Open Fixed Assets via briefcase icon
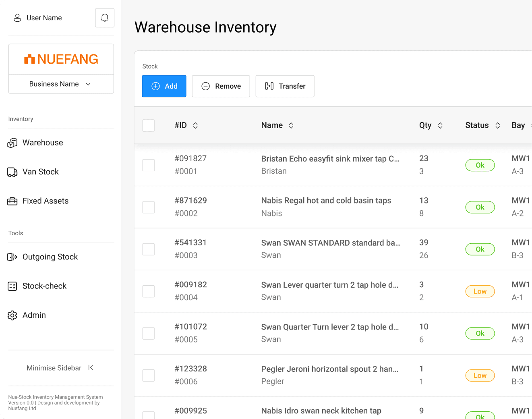This screenshot has width=532, height=419. click(x=12, y=201)
